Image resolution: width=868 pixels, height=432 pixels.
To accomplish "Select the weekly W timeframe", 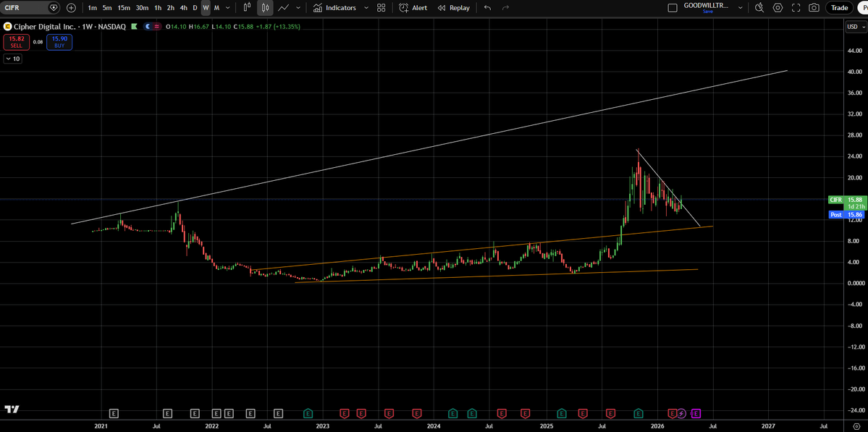I will click(206, 8).
